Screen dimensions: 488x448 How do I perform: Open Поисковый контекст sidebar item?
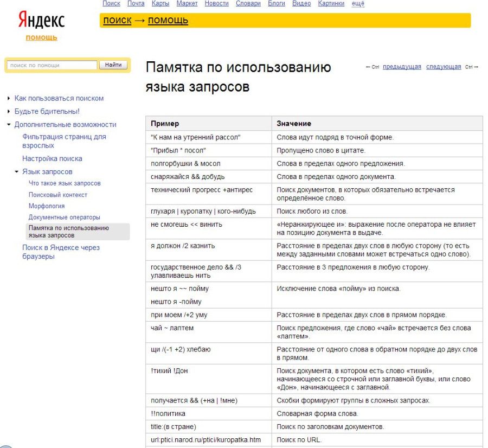click(58, 195)
